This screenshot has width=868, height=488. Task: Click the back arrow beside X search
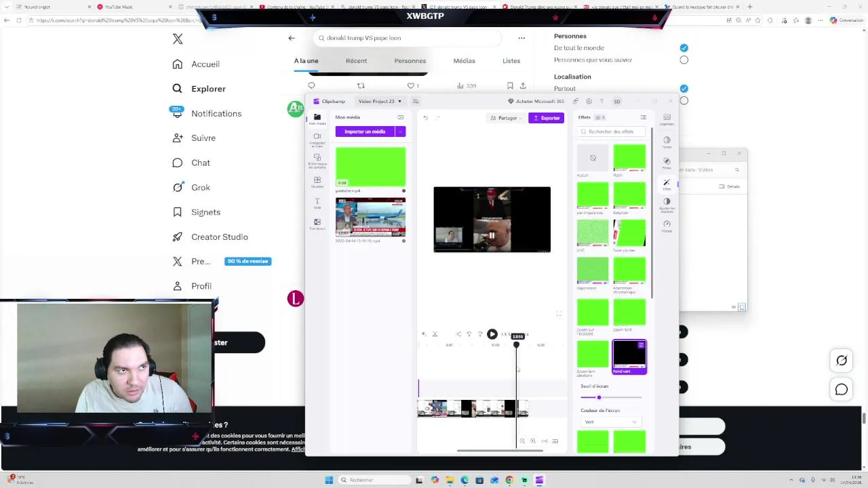[292, 38]
